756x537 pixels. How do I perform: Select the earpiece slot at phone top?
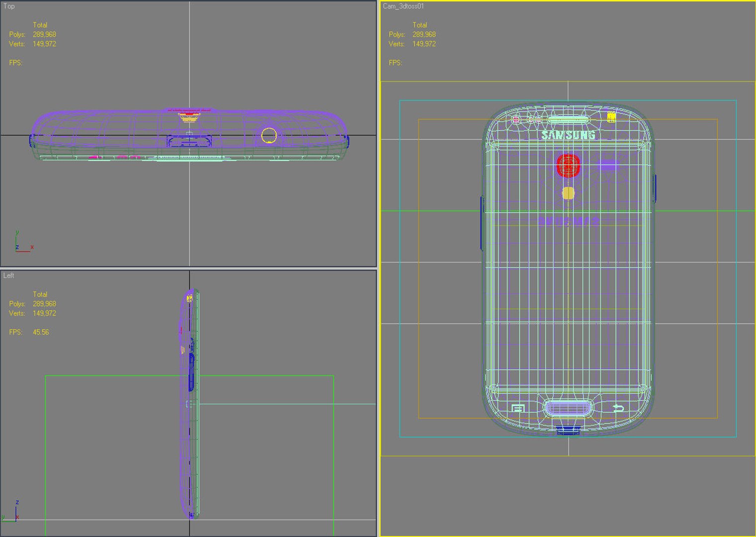point(568,120)
